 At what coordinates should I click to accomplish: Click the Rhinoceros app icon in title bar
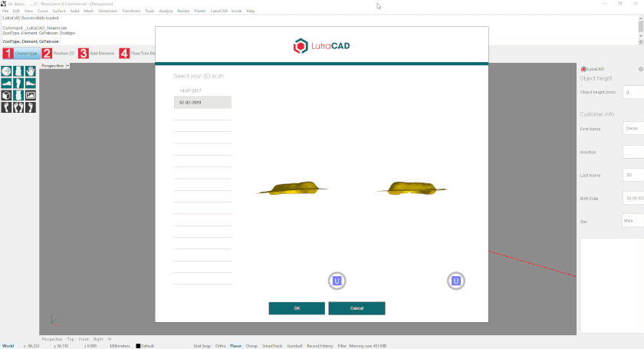click(3, 4)
